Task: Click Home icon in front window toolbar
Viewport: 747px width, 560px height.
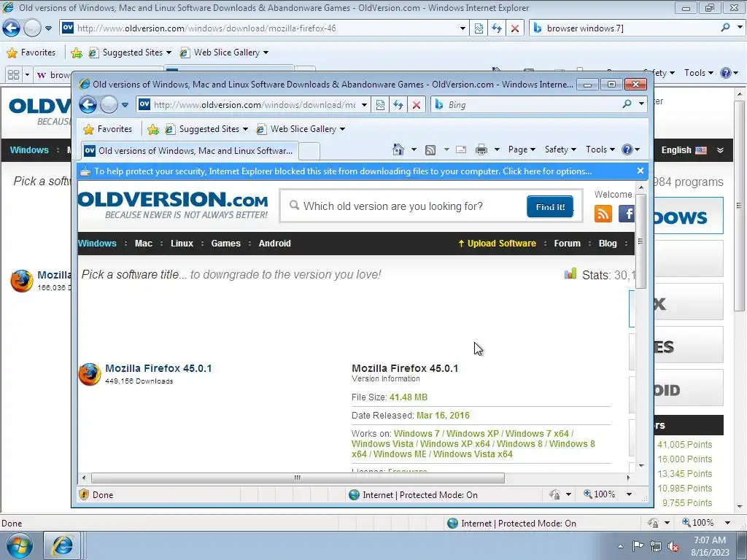Action: (398, 149)
